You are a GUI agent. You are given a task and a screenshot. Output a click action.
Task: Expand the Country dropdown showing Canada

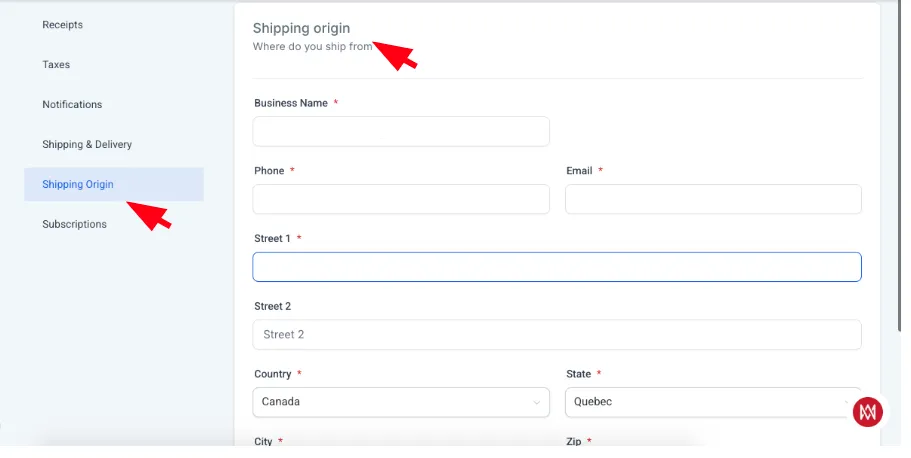click(401, 402)
